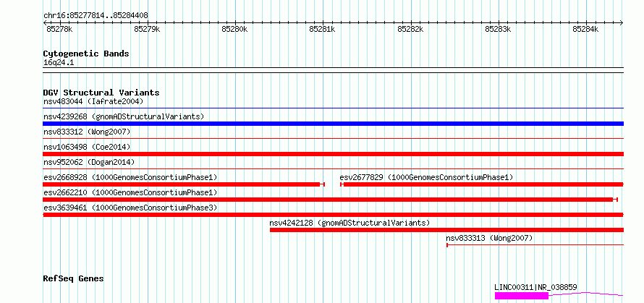
Task: Select the nsv952062 (Dogan2014) variant label
Action: [x=89, y=162]
